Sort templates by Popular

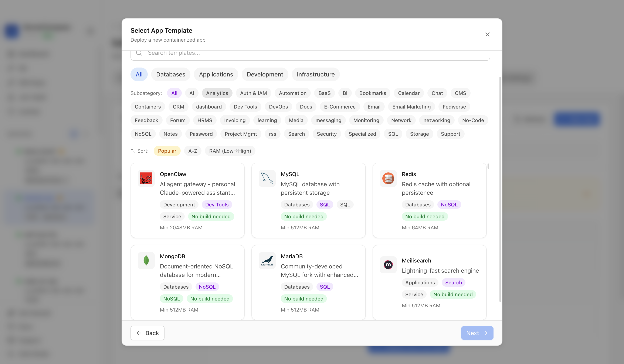point(167,151)
